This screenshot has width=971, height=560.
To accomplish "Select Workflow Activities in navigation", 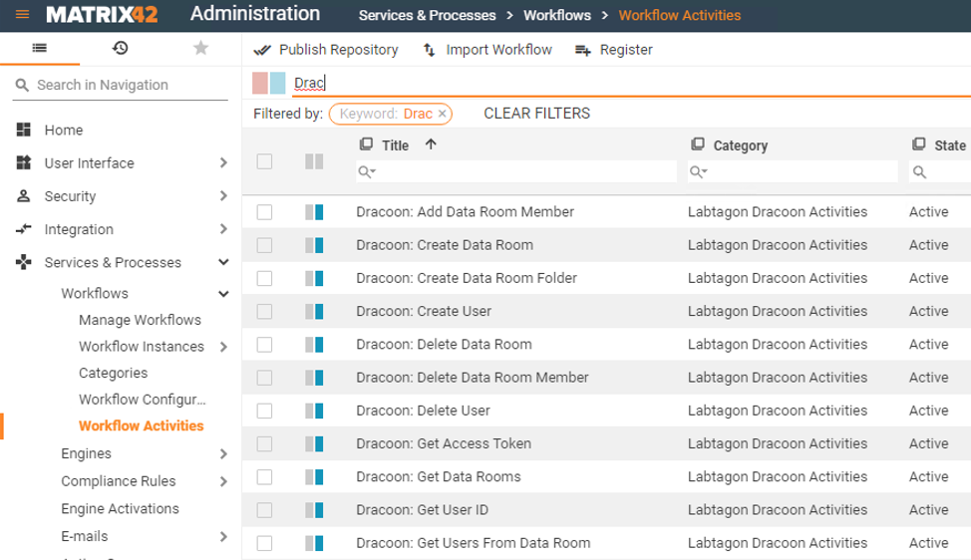I will 142,425.
